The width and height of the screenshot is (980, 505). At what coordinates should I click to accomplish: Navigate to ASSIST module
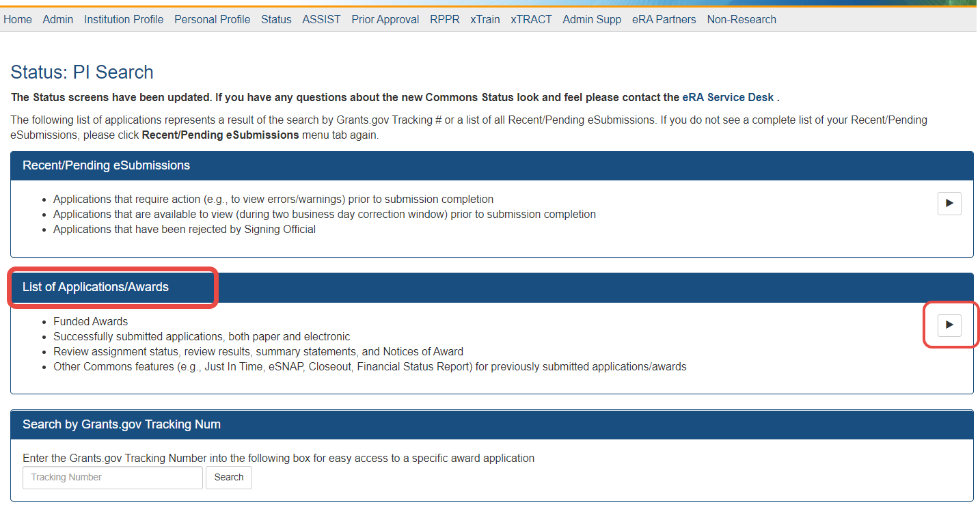coord(321,19)
